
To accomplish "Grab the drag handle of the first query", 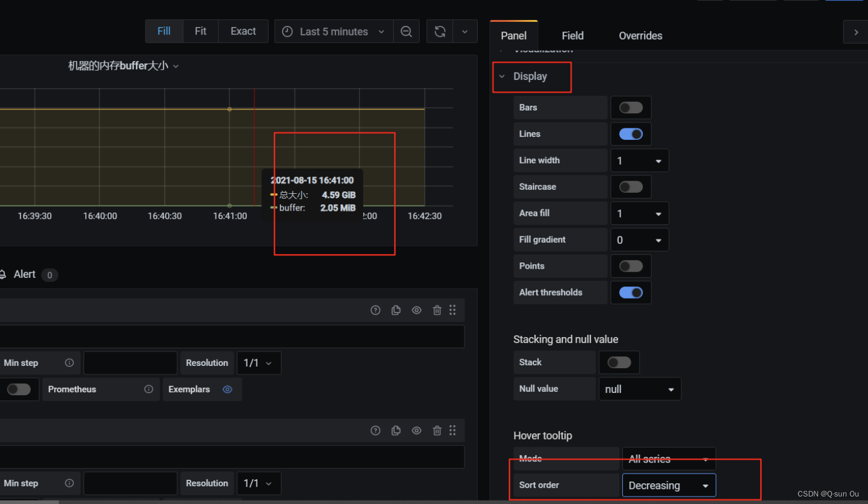I will coord(452,310).
